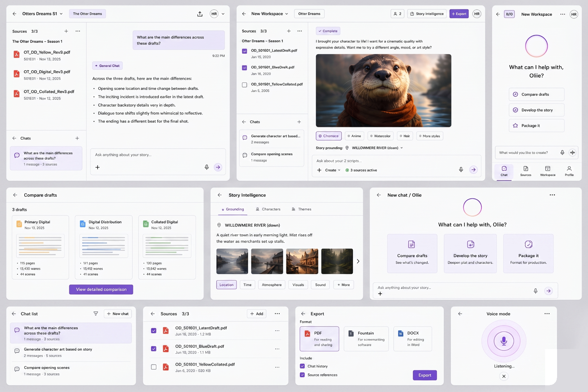Open third village thumbnail in Story Intelligence
The image size is (588, 392).
(302, 261)
